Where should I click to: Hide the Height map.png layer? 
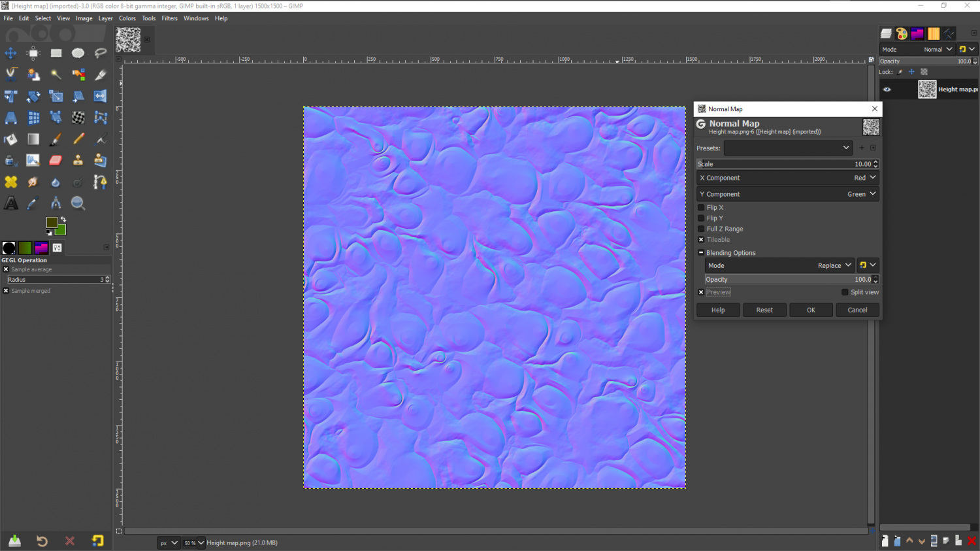(887, 90)
